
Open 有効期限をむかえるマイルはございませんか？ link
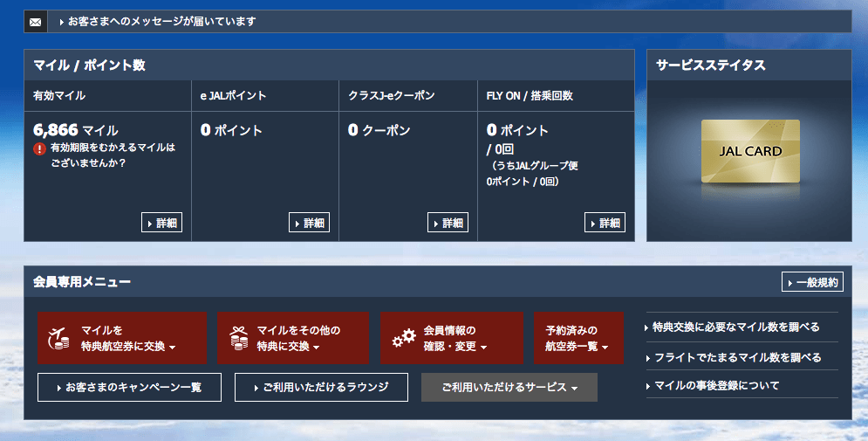(x=113, y=155)
